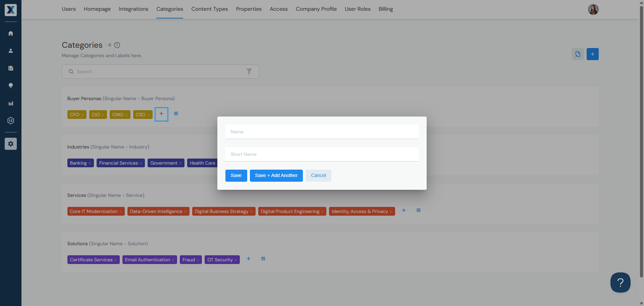Click the X logo in the sidebar
Screen dimensions: 644x306
[x=11, y=10]
